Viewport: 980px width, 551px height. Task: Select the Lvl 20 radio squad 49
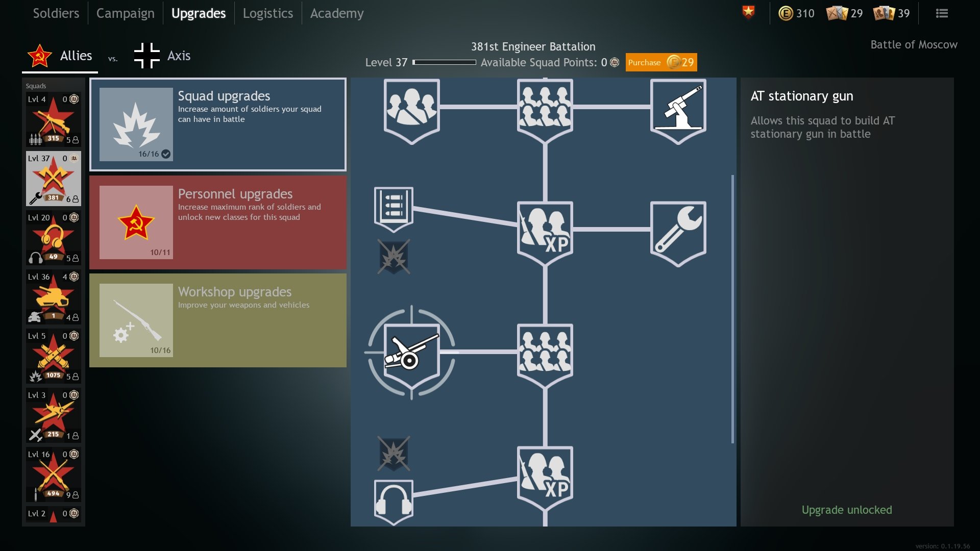(x=54, y=238)
